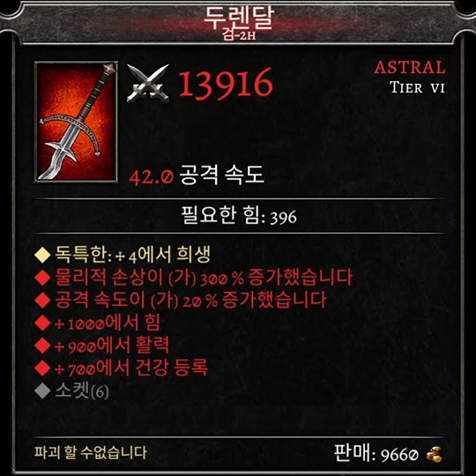
Task: Click the 13916 damage value
Action: point(226,83)
